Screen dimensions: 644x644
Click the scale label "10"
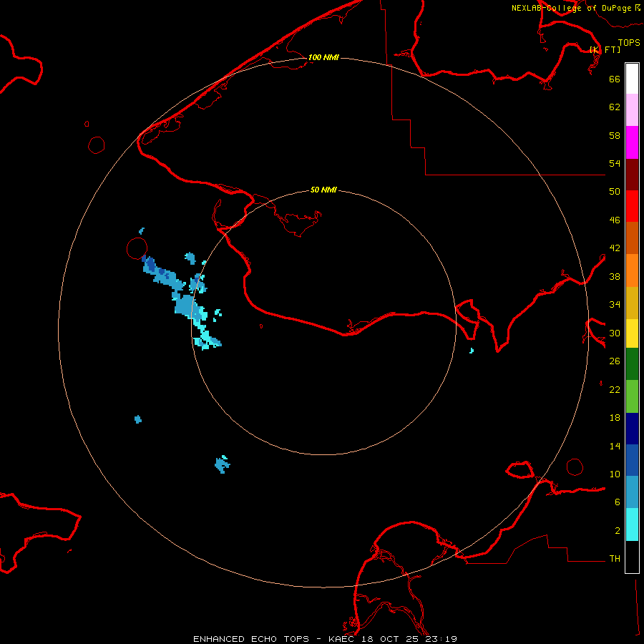615,474
